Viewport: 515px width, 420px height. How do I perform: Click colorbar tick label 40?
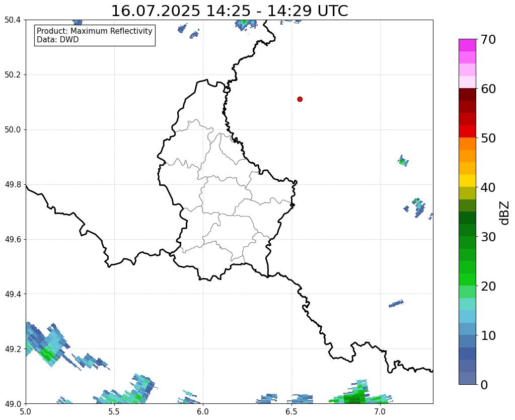(488, 187)
